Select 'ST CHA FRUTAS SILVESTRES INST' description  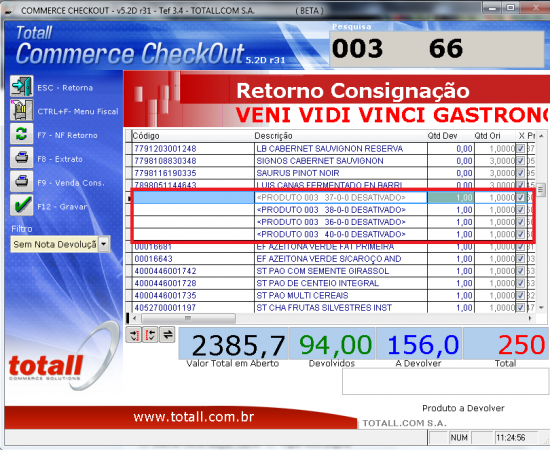click(324, 308)
